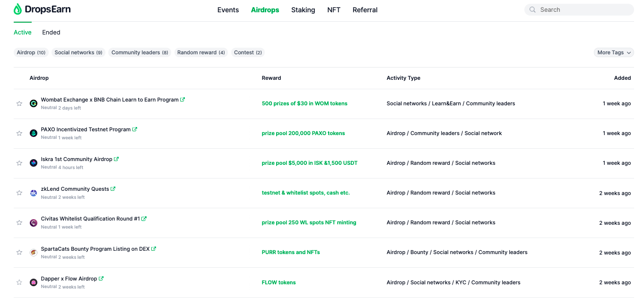Open external link icon for Dapper x Flow

(x=101, y=279)
